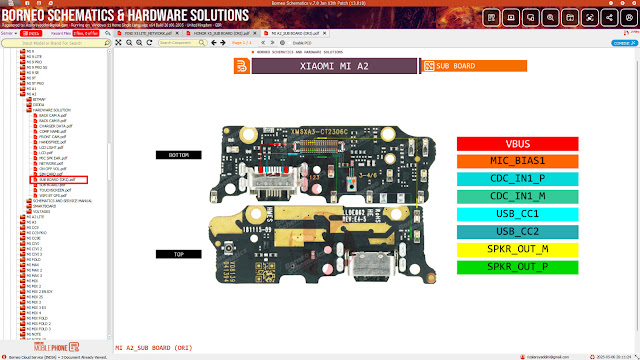
Task: Click the red status icon near the date
Action: tap(592, 357)
